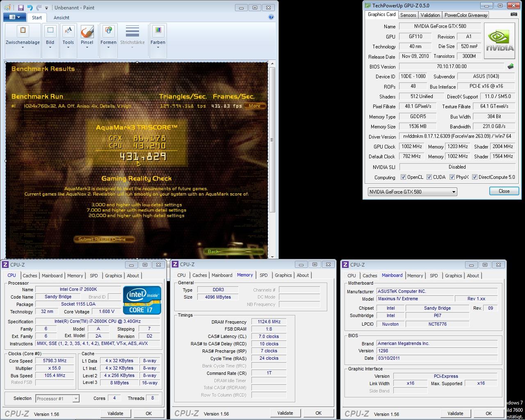Expand the Pinsel dropdown arrow
525x420 pixels.
[x=87, y=47]
